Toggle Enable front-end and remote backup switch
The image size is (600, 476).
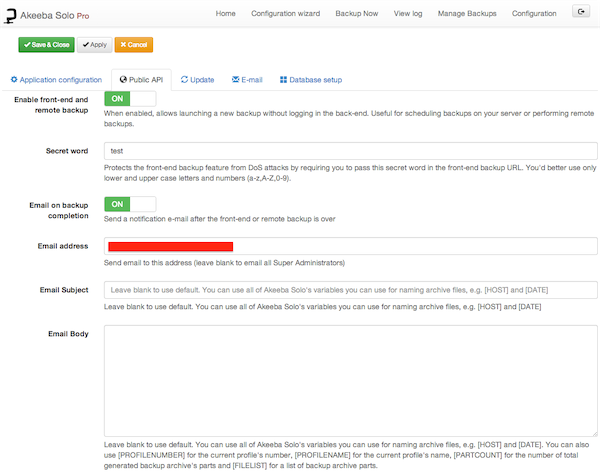(130, 99)
